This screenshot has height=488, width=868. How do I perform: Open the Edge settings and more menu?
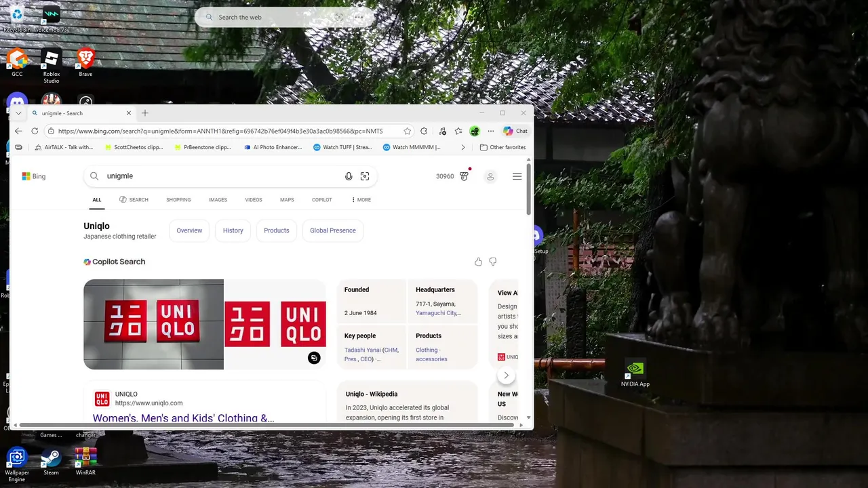tap(490, 131)
